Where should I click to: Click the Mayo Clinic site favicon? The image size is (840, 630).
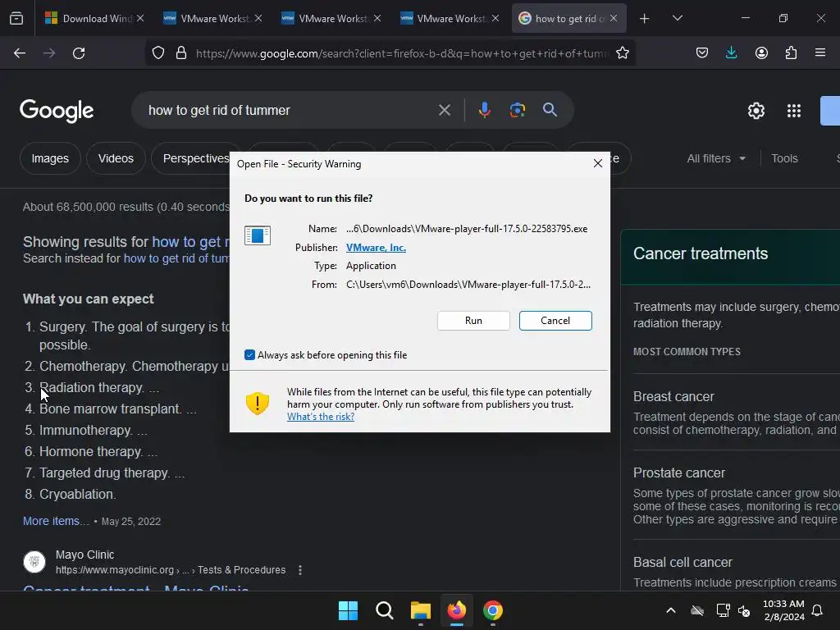34,562
